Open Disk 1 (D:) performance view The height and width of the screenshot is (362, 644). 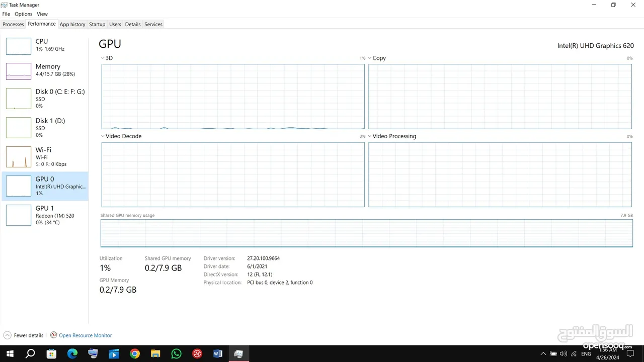(45, 128)
